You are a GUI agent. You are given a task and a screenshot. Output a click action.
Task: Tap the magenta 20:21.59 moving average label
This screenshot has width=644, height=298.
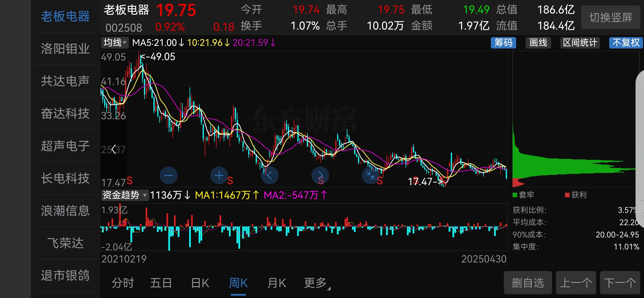(x=254, y=43)
